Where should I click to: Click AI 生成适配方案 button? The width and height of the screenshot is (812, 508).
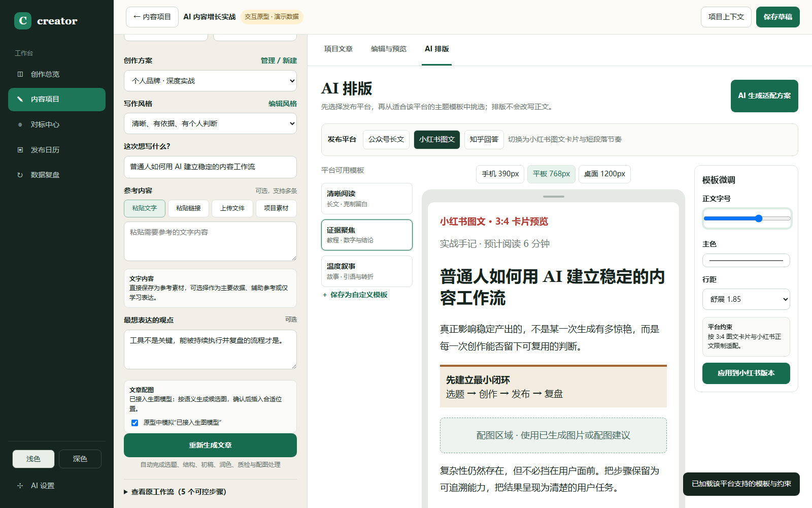click(x=764, y=96)
